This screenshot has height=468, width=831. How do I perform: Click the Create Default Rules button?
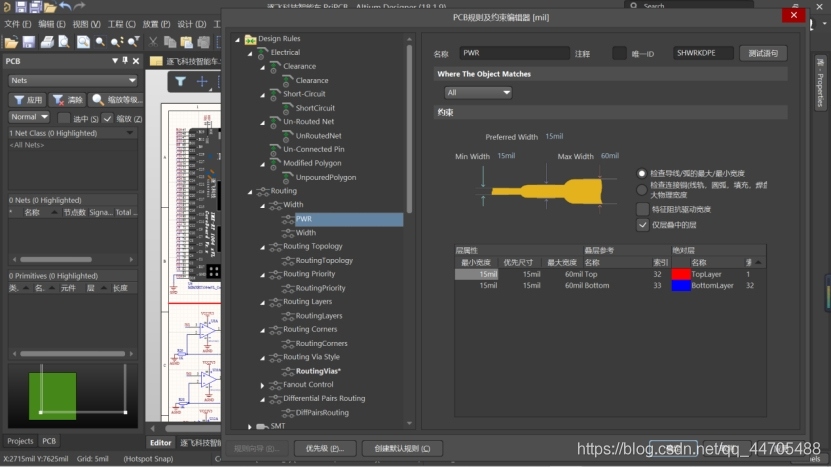(402, 448)
